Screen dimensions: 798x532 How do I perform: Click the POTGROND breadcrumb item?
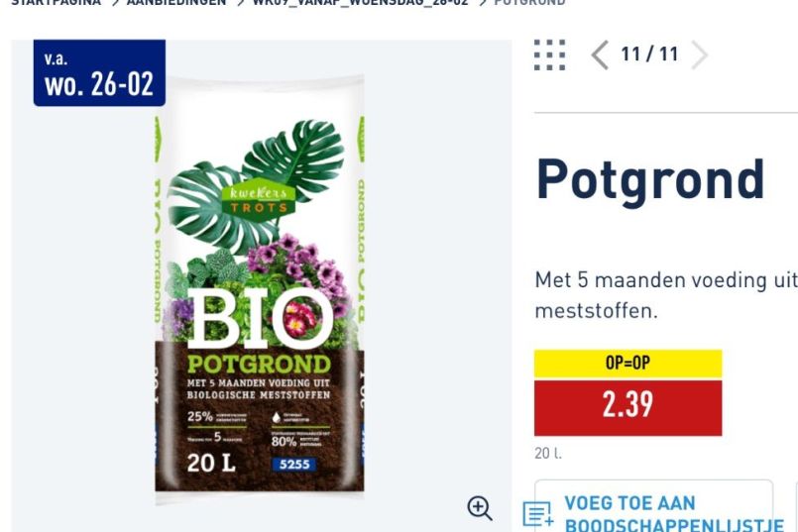(x=529, y=3)
